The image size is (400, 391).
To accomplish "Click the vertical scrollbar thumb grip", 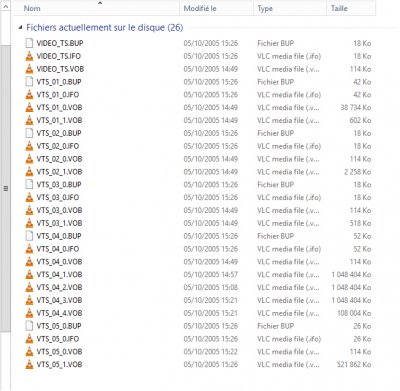I will point(5,189).
